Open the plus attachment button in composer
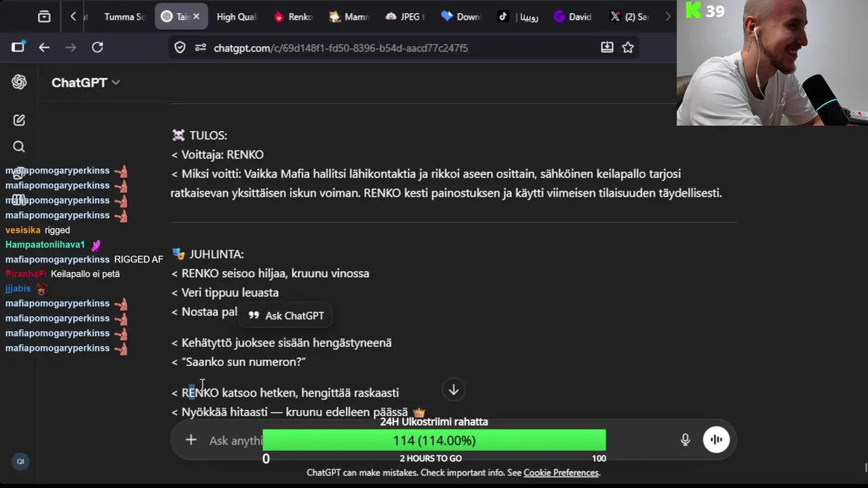 click(x=191, y=441)
